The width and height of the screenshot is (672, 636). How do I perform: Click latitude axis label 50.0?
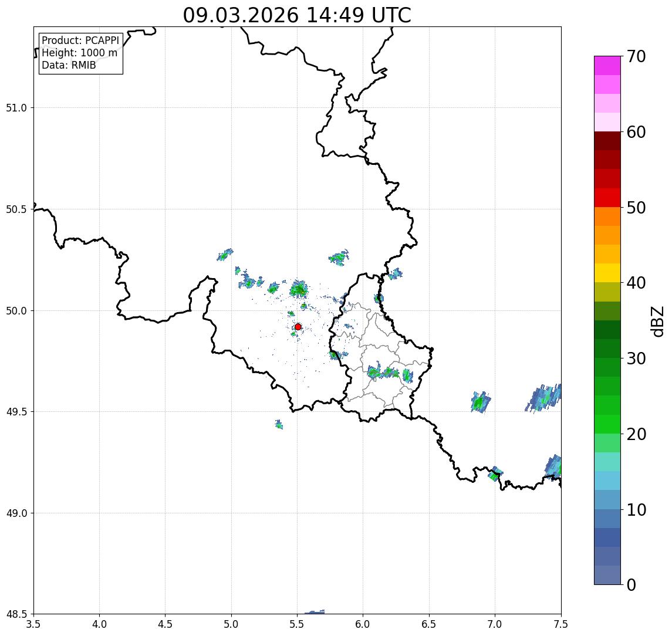(16, 311)
